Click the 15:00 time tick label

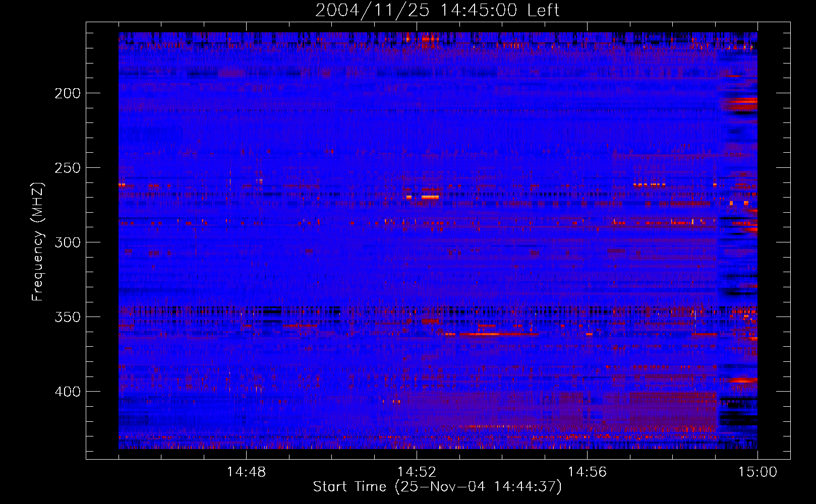click(x=757, y=472)
